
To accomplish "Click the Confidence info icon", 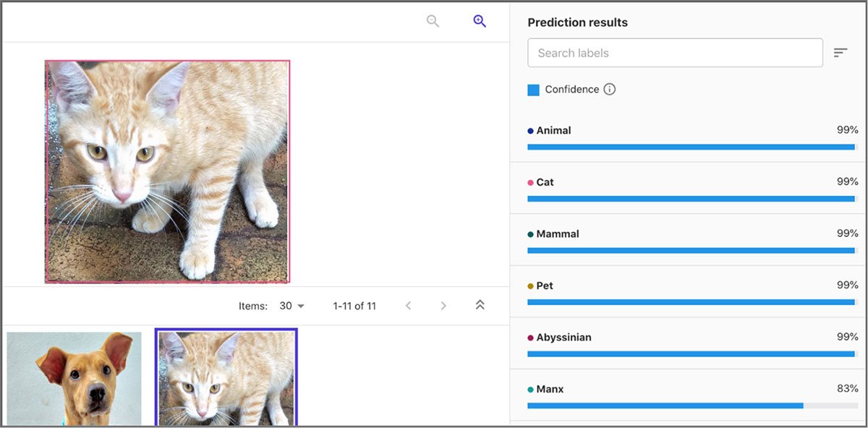I will [610, 90].
